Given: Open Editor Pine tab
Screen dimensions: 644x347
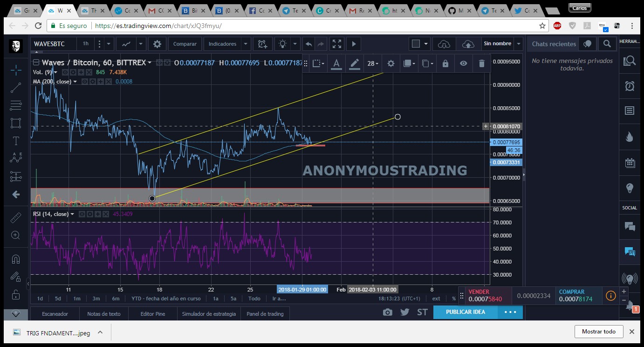Looking at the screenshot, I should (x=153, y=314).
